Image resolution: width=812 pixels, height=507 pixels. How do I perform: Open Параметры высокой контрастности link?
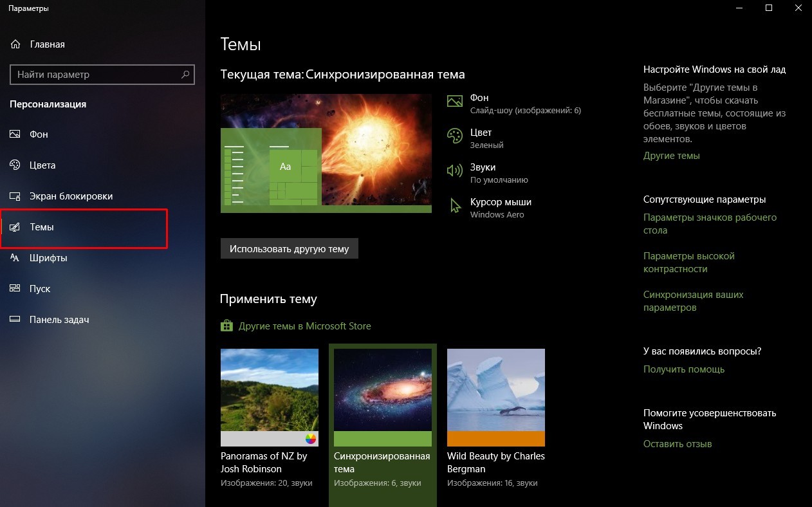tap(688, 263)
